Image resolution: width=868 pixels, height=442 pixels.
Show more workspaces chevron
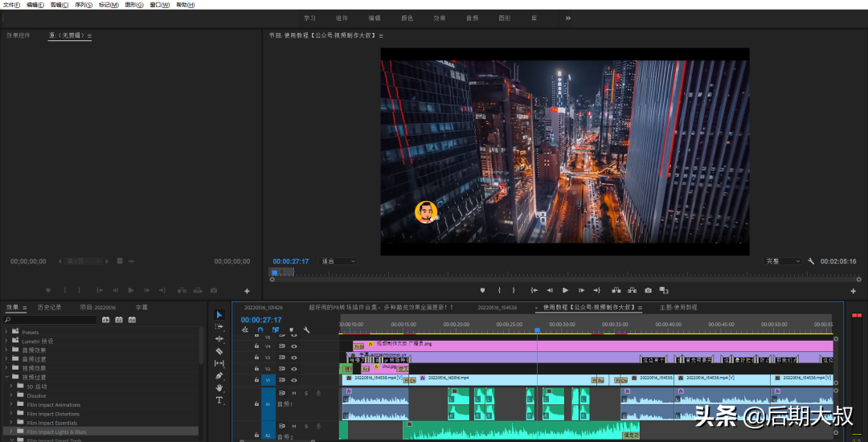point(568,18)
